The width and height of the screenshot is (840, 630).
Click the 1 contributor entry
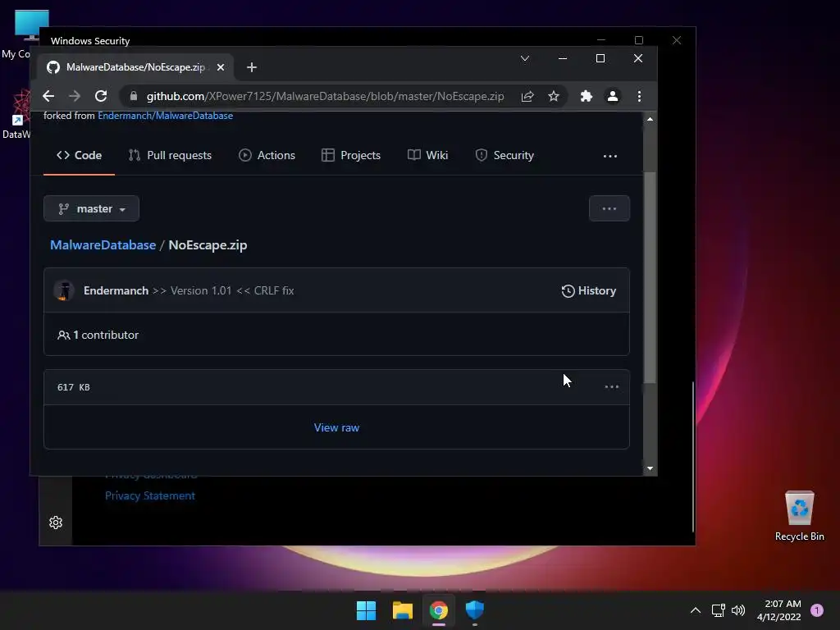(98, 335)
